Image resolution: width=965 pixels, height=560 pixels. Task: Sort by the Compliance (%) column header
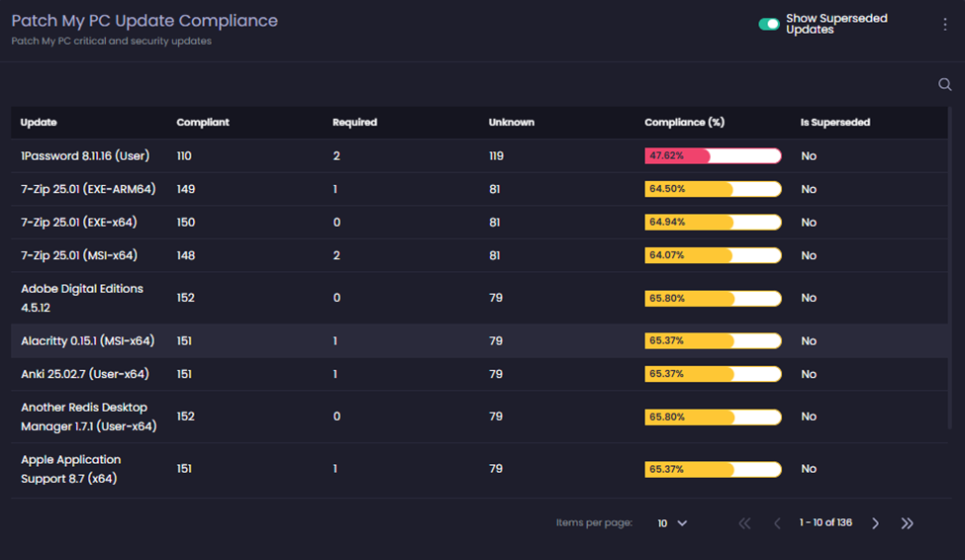point(684,122)
